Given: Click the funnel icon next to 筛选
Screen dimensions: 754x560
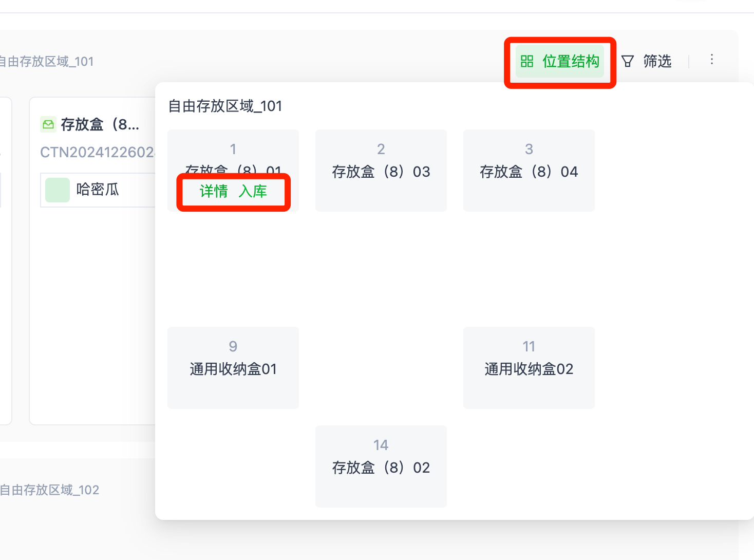Looking at the screenshot, I should point(628,61).
